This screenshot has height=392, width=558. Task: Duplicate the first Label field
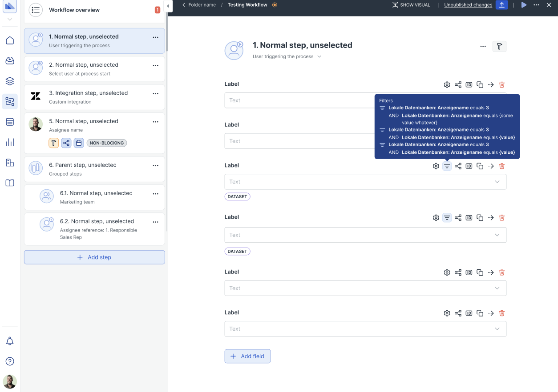480,84
